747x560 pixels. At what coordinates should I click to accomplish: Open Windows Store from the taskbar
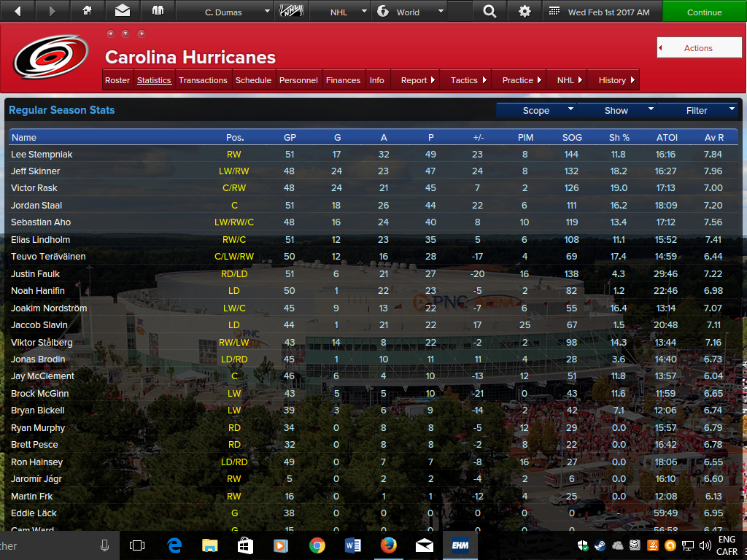[x=245, y=545]
